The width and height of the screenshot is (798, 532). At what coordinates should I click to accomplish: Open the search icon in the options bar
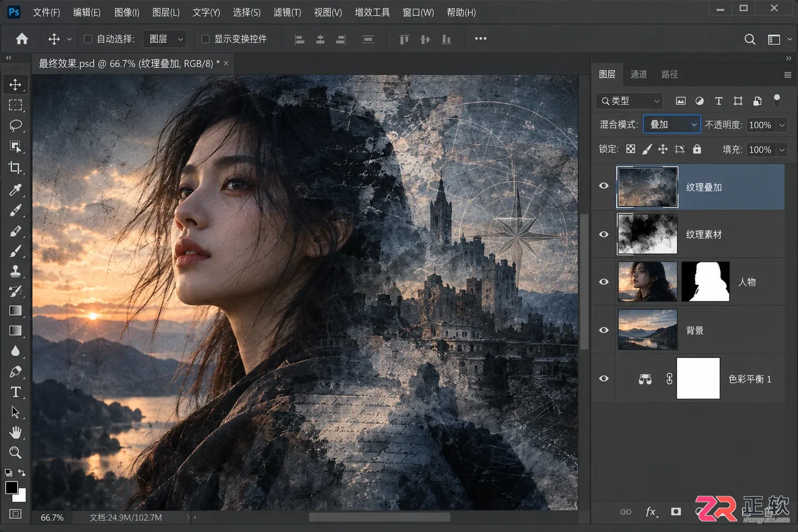tap(750, 39)
